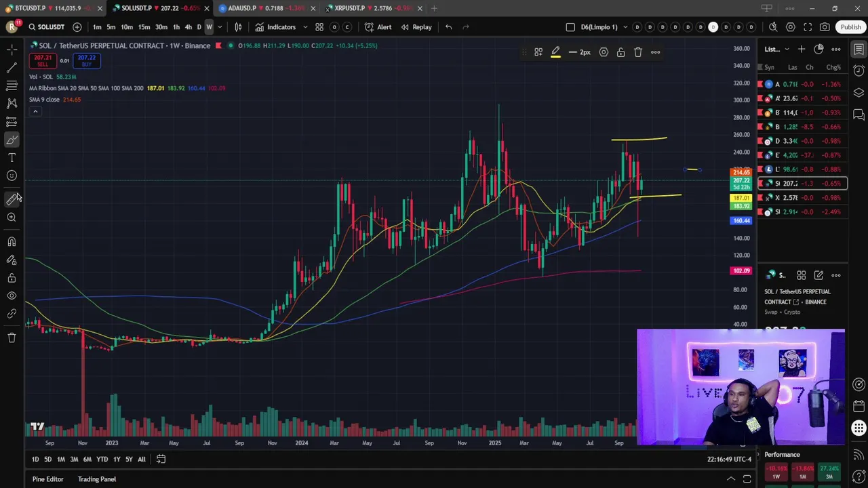Open the SOLUSDT symbol search
The width and height of the screenshot is (868, 488).
[45, 27]
